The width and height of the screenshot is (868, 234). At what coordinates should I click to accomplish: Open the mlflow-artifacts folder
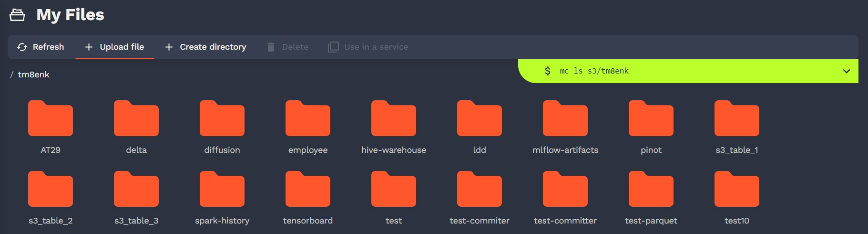coord(565,119)
